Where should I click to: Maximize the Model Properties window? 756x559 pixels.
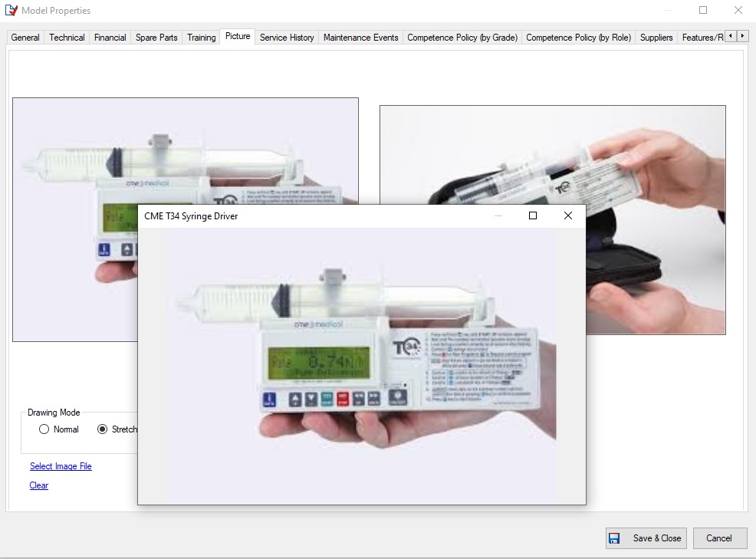[x=703, y=10]
